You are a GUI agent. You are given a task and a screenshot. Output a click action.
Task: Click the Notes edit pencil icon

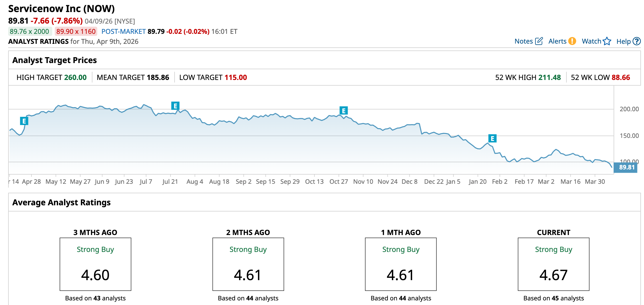coord(539,41)
